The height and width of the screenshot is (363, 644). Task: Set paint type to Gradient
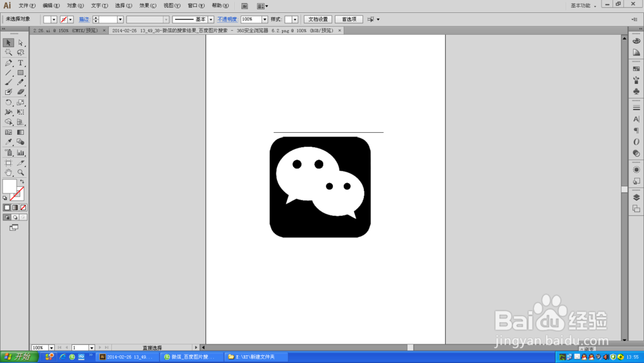(15, 208)
